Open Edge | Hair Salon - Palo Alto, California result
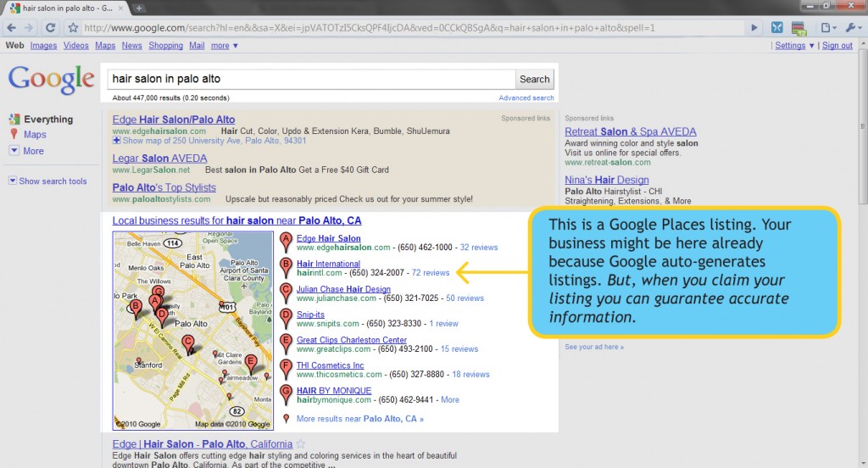868x468 pixels. click(203, 444)
